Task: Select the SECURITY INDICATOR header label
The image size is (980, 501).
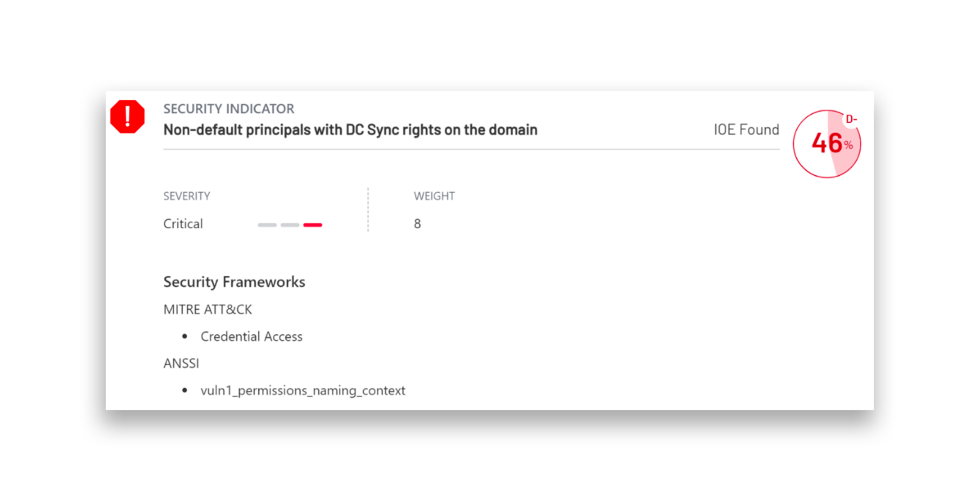Action: coord(229,108)
